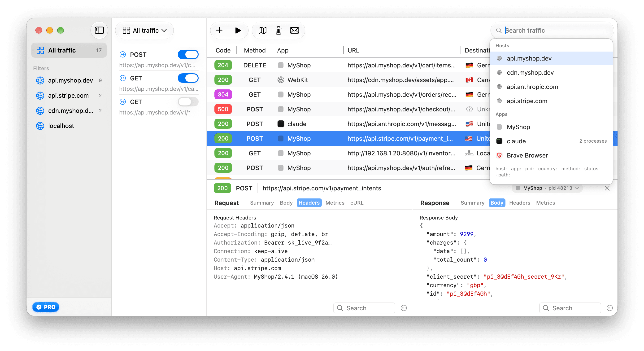Enable the GET /v1/* rule toggle

[188, 102]
